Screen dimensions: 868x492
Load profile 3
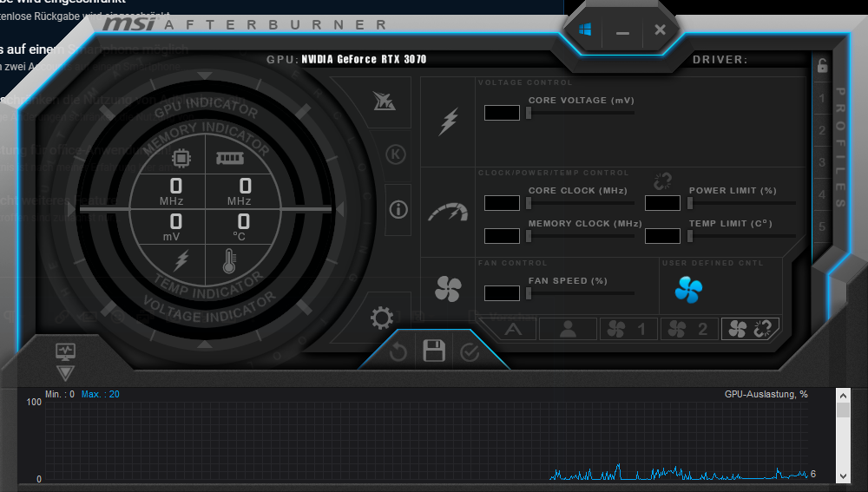[822, 163]
